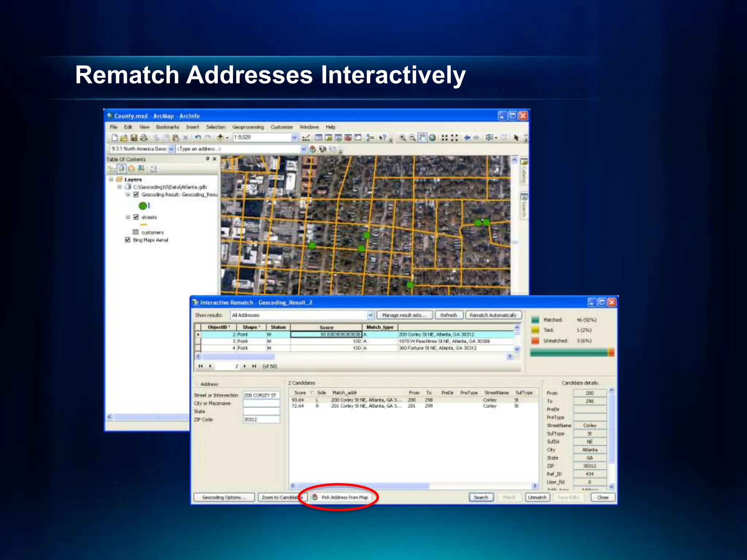Open the Geoprocessing menu

(x=248, y=127)
